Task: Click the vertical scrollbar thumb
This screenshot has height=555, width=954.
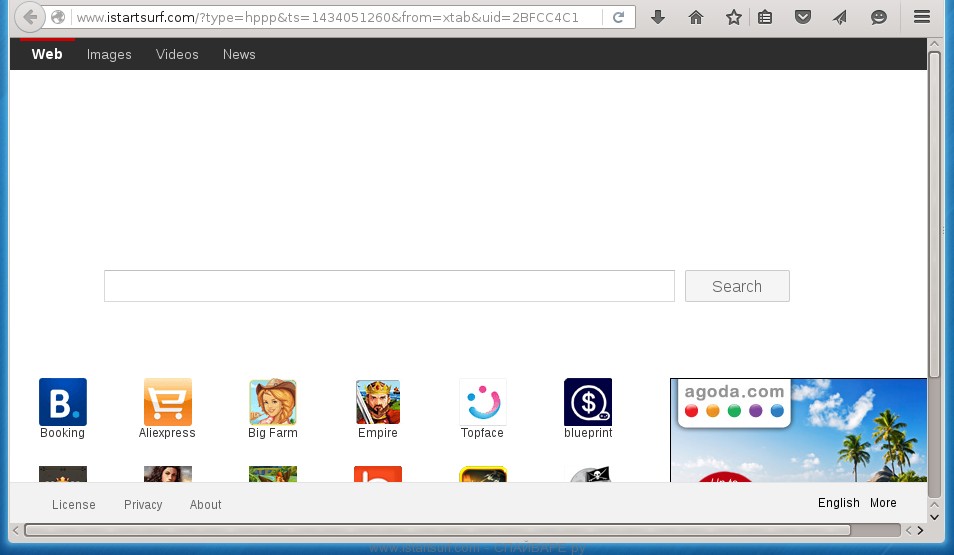Action: click(935, 214)
